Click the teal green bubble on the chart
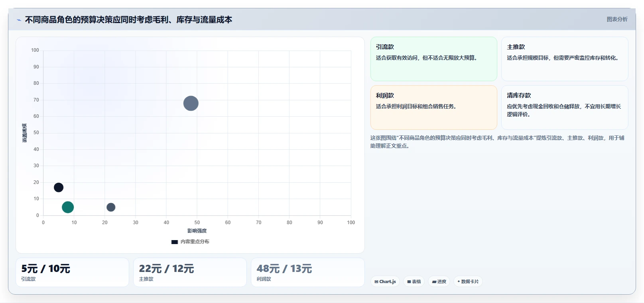Viewport: 644px width, 303px height. 68,207
